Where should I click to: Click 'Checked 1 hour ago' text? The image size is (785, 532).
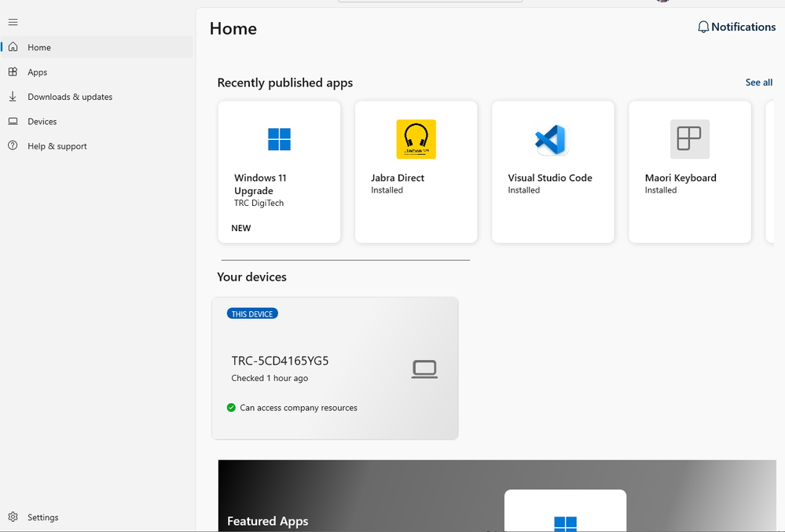point(270,378)
